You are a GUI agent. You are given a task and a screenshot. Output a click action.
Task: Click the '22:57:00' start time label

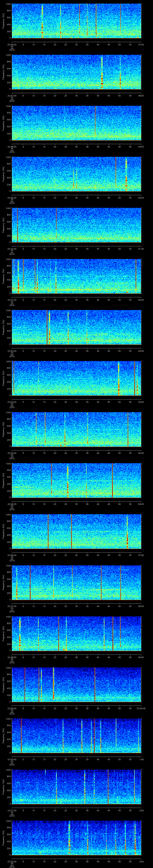click(x=12, y=606)
